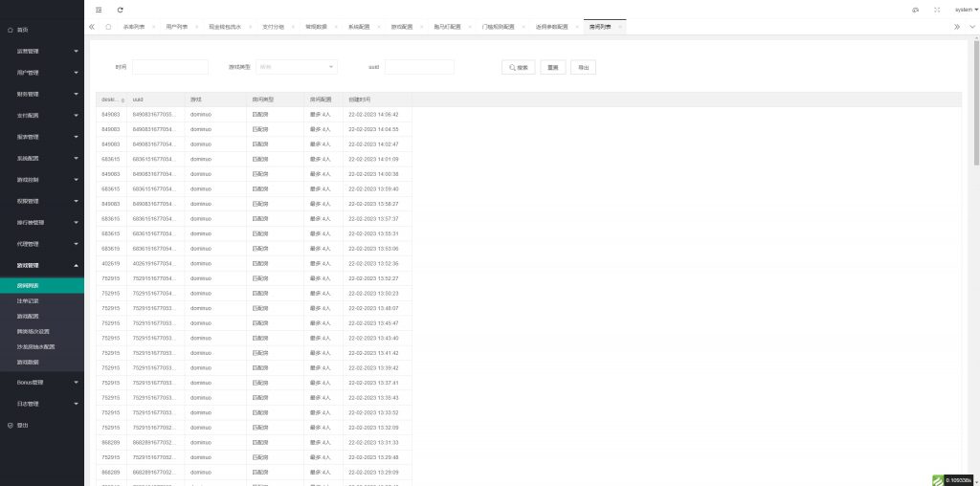Open the 游戏类型 dropdown
This screenshot has height=486, width=980.
[x=296, y=67]
